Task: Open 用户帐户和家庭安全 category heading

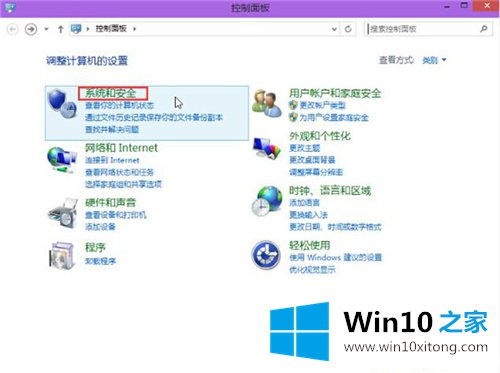Action: pos(335,93)
